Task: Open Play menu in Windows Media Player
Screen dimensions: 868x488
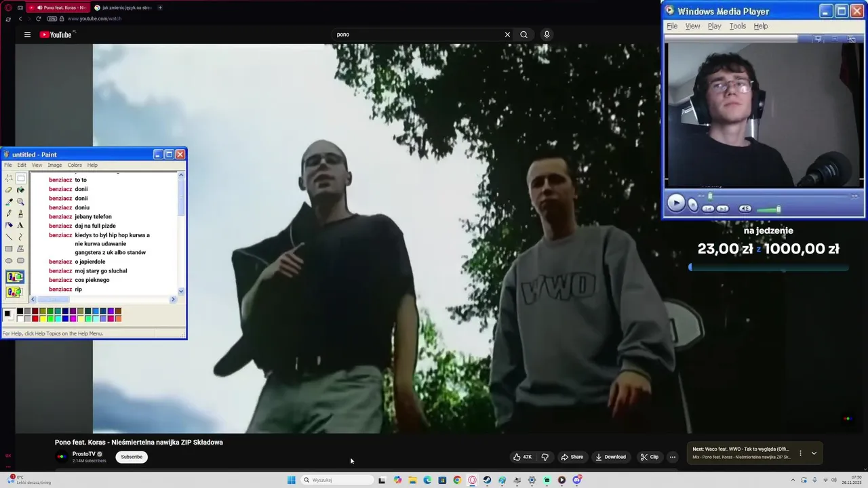Action: click(715, 26)
